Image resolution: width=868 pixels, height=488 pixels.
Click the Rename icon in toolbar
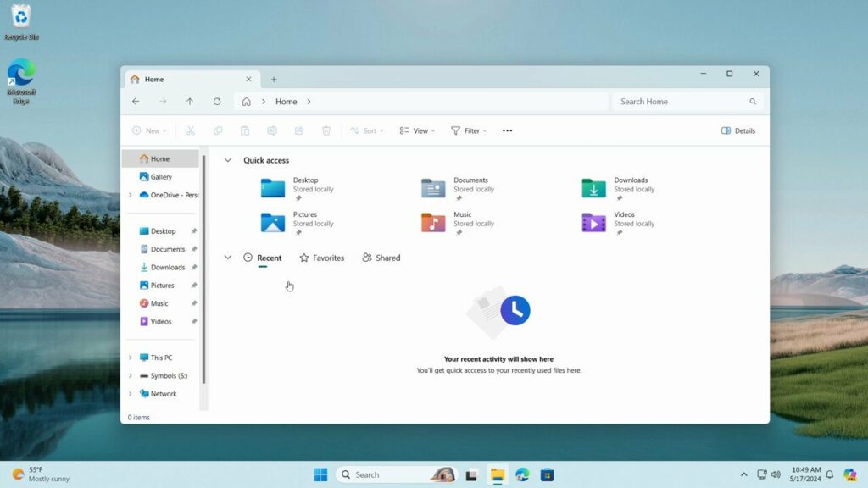coord(272,130)
